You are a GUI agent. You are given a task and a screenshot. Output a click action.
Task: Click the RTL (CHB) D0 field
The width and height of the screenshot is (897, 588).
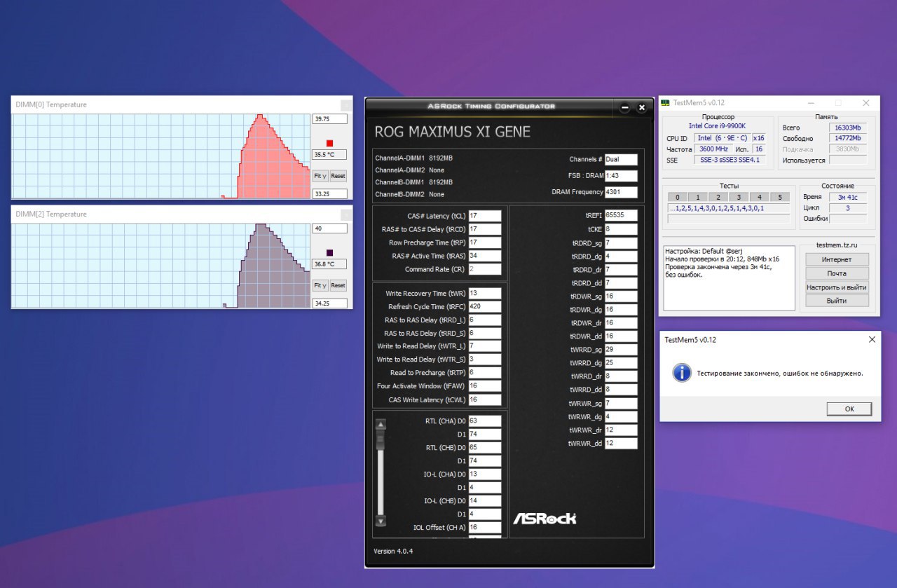[485, 447]
